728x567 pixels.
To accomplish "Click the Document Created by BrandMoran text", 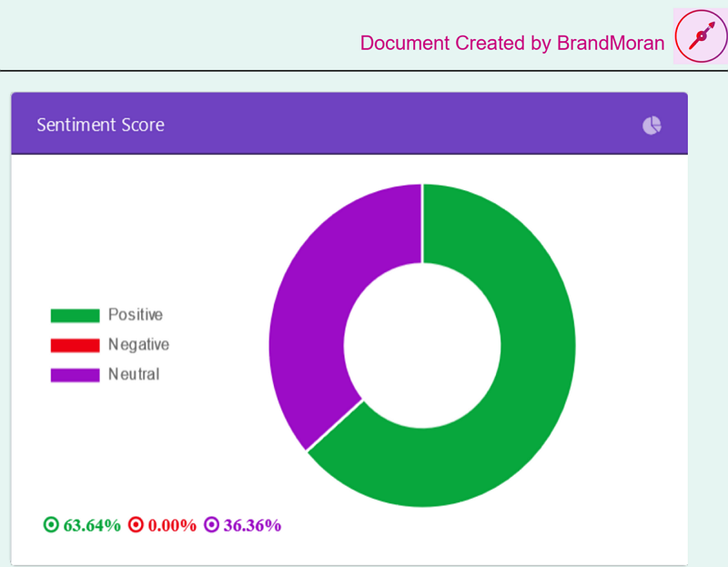I will pos(511,43).
